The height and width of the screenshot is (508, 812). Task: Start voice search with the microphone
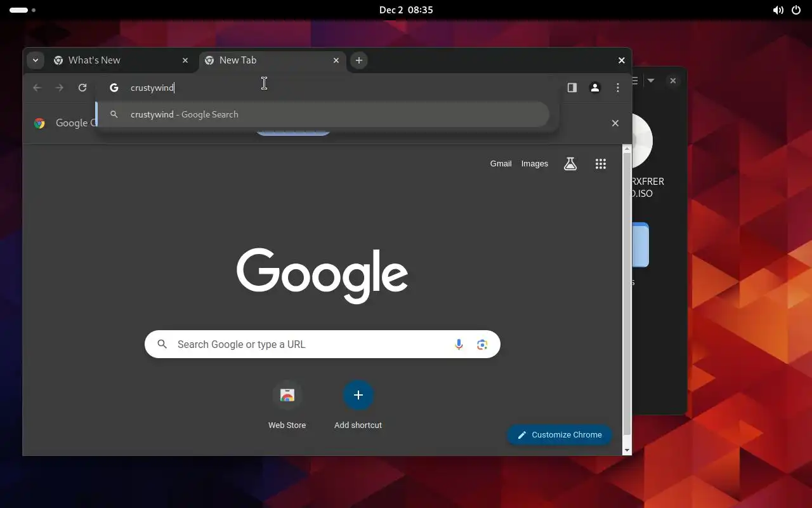pyautogui.click(x=459, y=344)
